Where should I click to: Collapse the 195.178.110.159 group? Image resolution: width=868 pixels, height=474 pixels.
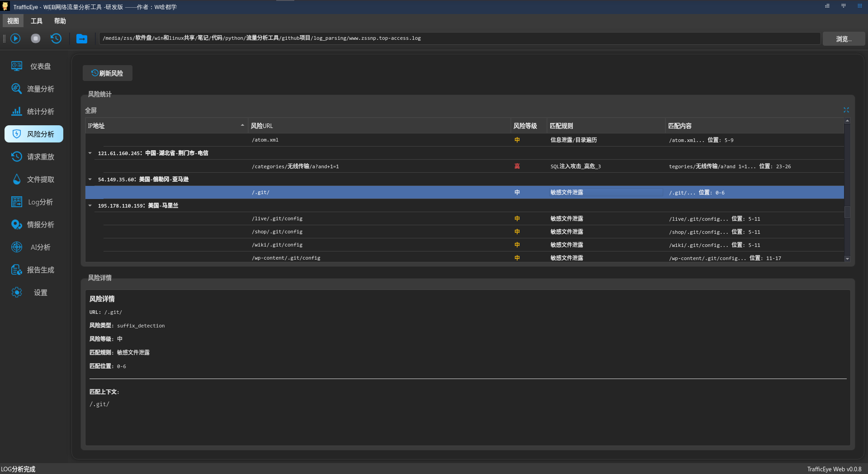click(x=90, y=205)
